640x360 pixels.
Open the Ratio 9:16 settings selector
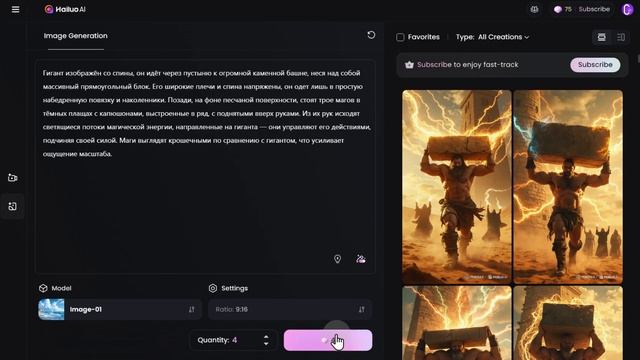click(290, 309)
